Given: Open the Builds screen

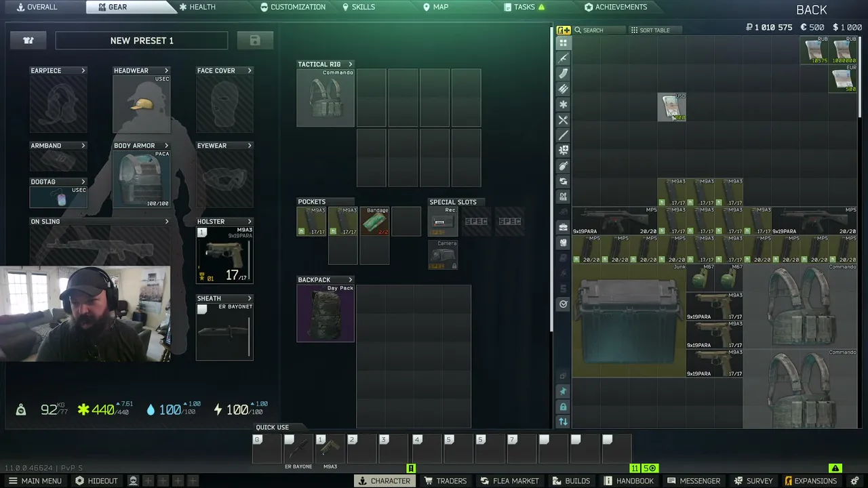Looking at the screenshot, I should pos(571,481).
